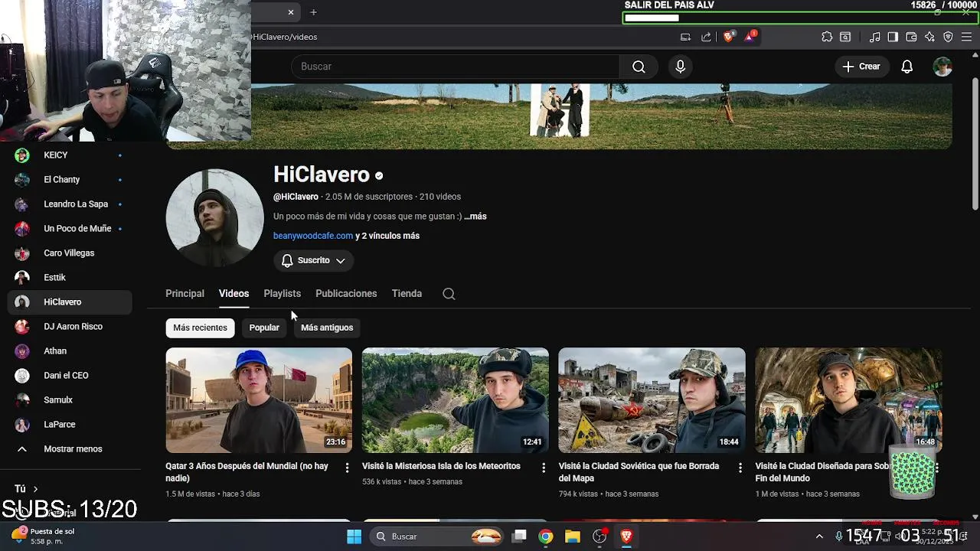The height and width of the screenshot is (551, 980).
Task: Open Brave Shields lion icon
Action: point(728,37)
